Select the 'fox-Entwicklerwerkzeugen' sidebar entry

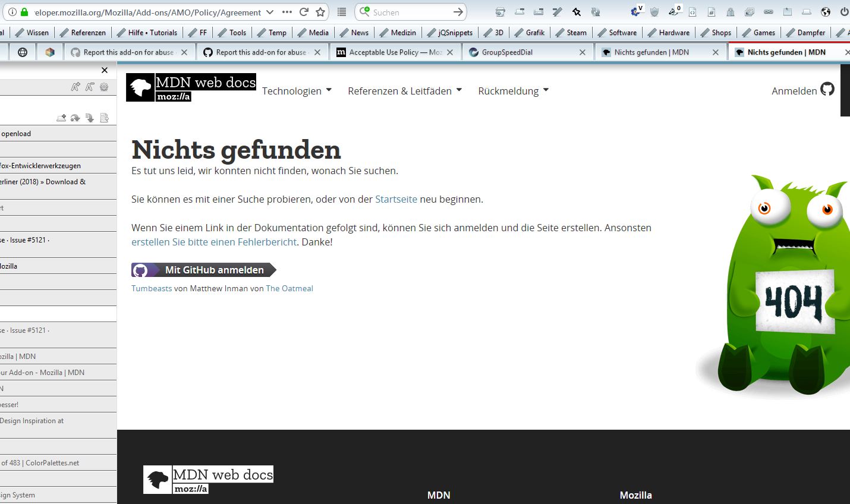coord(58,166)
